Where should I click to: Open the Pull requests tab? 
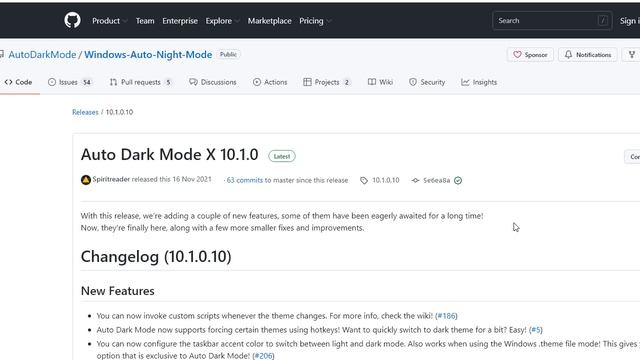(x=141, y=82)
